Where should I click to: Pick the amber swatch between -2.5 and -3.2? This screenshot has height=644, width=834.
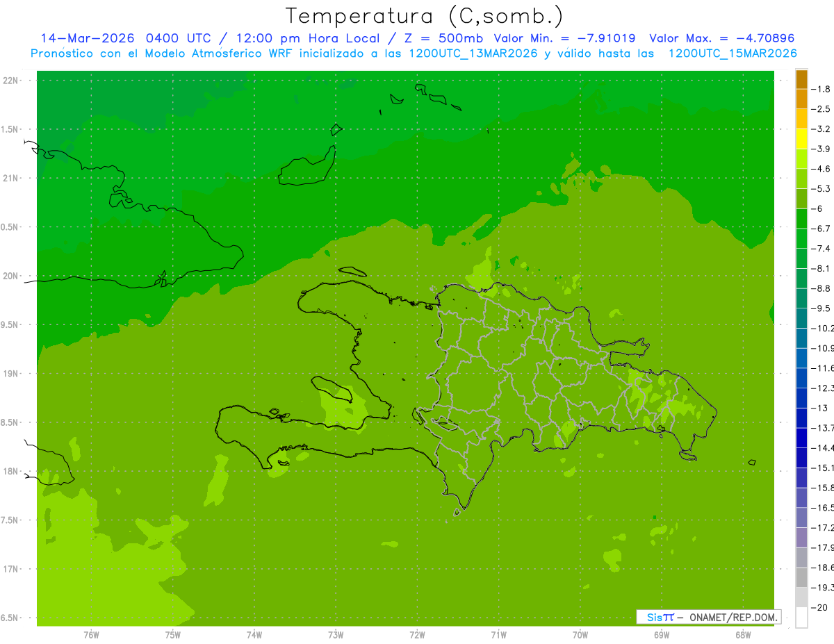(x=801, y=119)
